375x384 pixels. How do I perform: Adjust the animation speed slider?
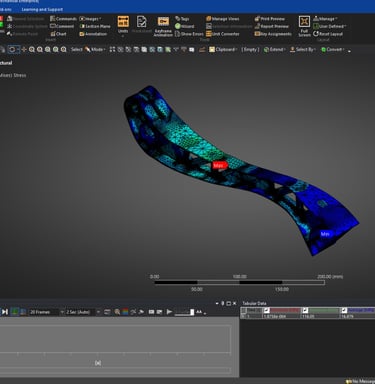coord(185,312)
